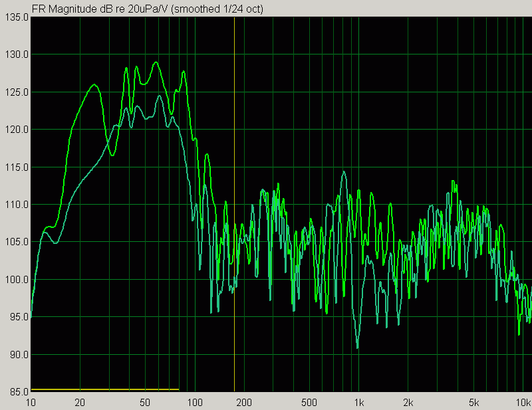Click the 1k frequency axis label
This screenshot has width=532, height=410.
[x=359, y=403]
